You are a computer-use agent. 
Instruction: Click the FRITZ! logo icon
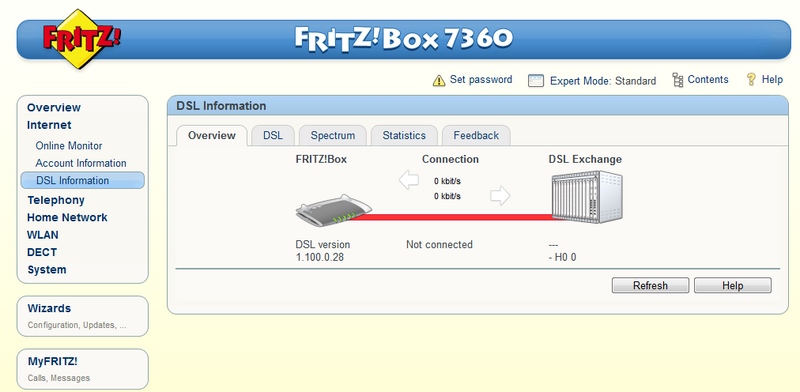tap(81, 39)
